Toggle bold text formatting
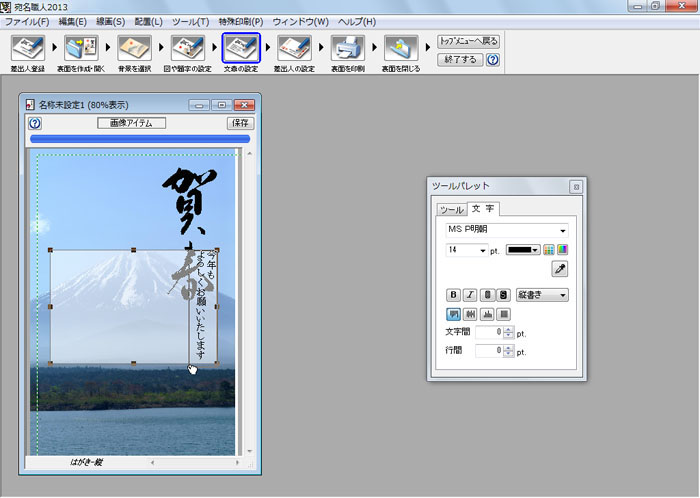Screen dimensions: 700x498 453,295
